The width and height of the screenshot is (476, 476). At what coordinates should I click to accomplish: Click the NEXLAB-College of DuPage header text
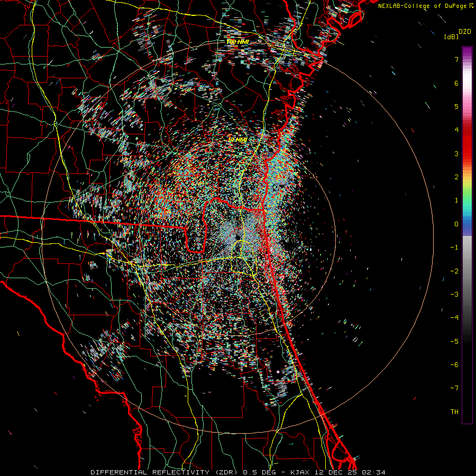tap(422, 6)
